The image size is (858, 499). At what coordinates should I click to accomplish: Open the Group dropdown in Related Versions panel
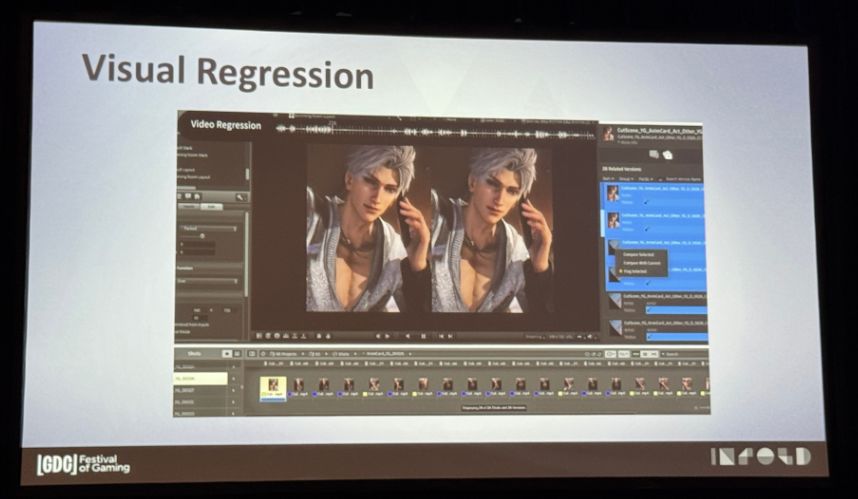pos(627,179)
